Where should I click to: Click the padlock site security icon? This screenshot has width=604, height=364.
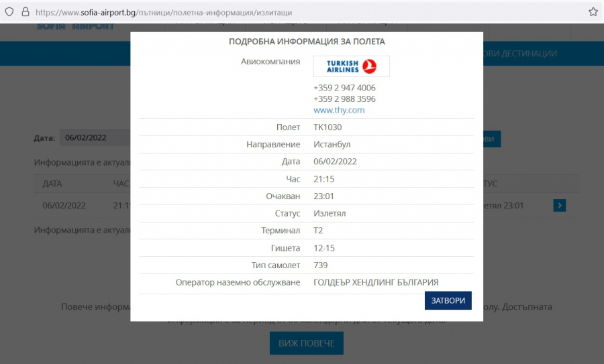pos(26,12)
